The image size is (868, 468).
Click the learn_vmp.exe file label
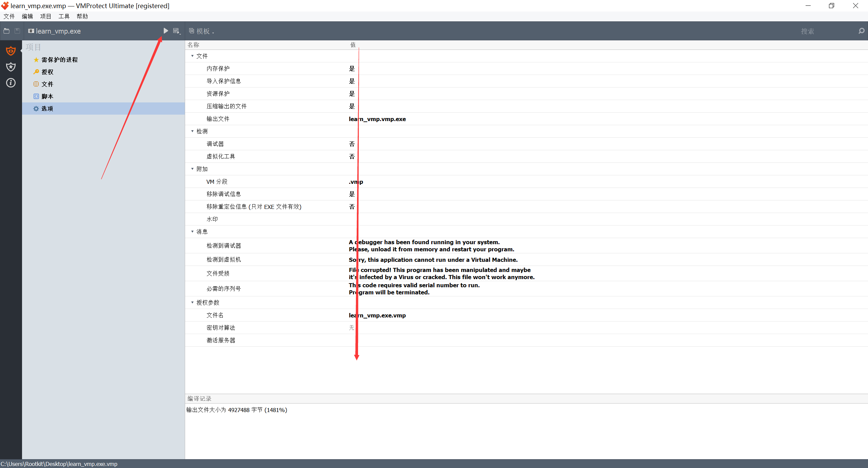pyautogui.click(x=58, y=31)
